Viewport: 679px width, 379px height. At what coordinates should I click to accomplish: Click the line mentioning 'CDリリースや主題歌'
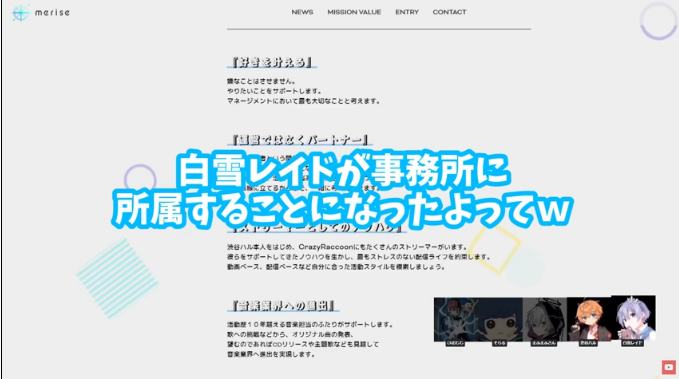coord(303,344)
